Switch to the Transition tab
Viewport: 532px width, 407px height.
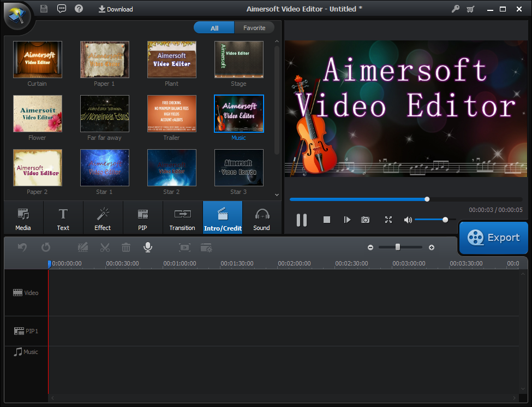(x=182, y=218)
